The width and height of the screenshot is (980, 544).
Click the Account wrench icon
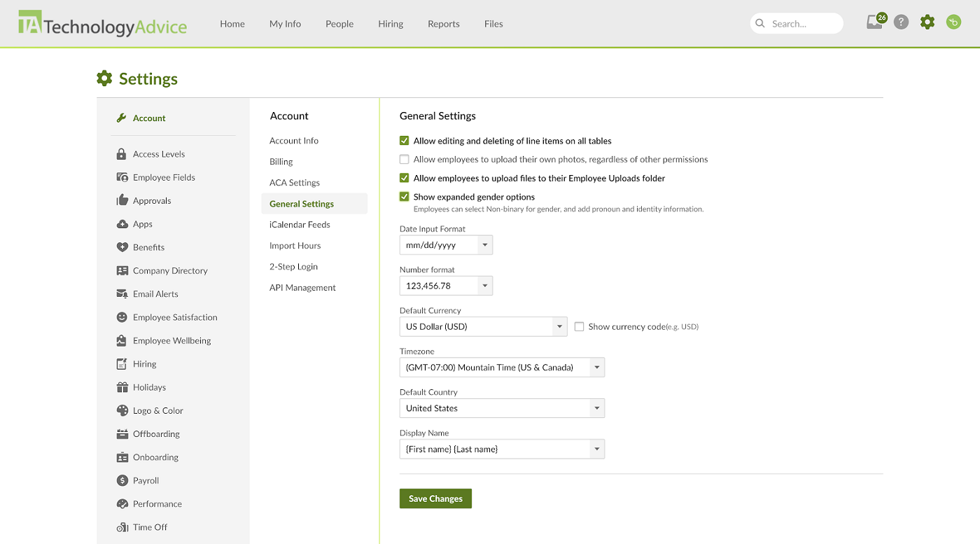pyautogui.click(x=121, y=118)
